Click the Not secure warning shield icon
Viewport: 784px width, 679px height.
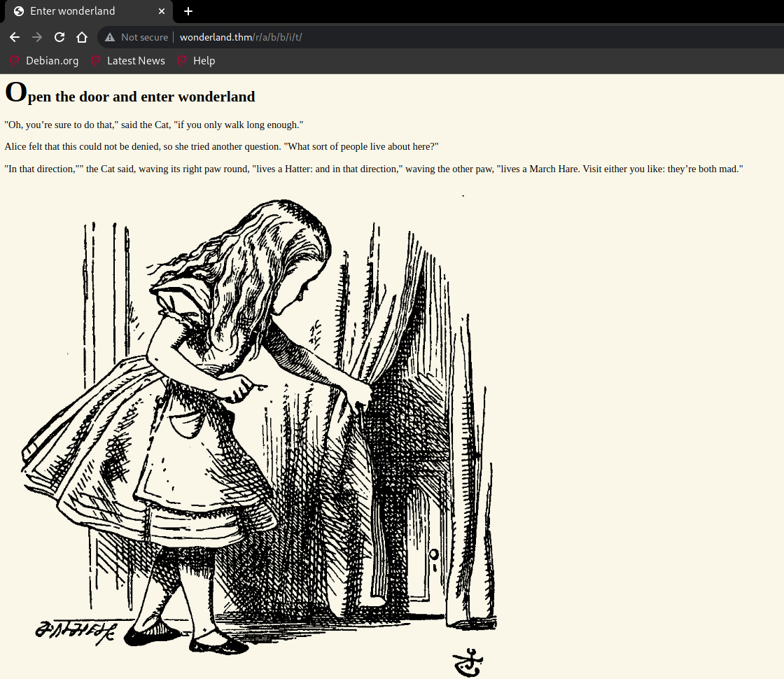coord(109,37)
